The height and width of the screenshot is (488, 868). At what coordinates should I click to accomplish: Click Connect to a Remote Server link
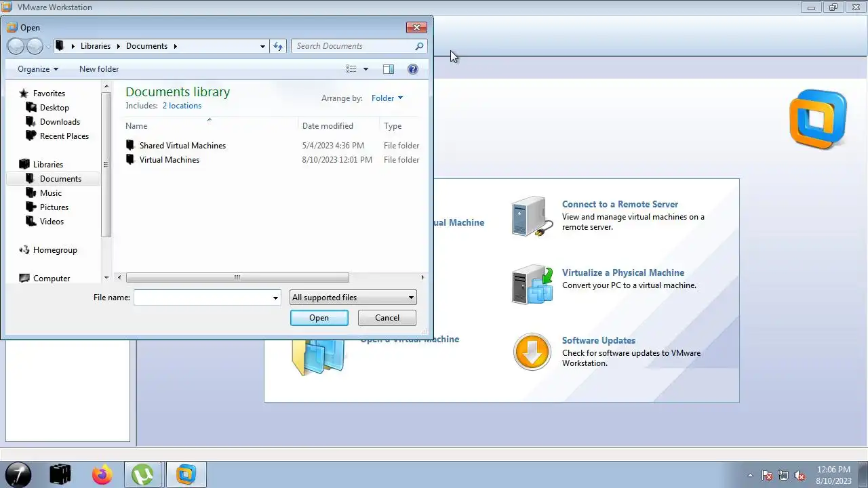(620, 204)
